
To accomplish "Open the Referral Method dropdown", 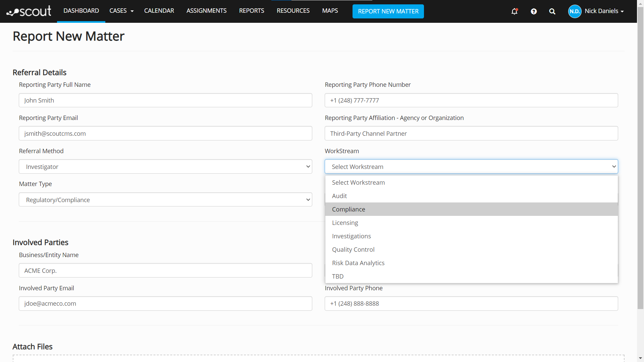I will [x=165, y=167].
